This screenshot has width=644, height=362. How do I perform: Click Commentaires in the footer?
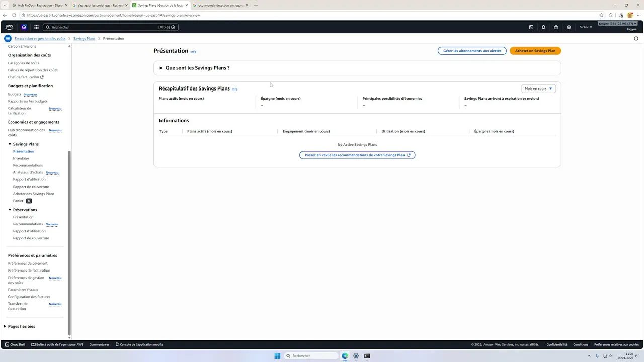[99, 344]
